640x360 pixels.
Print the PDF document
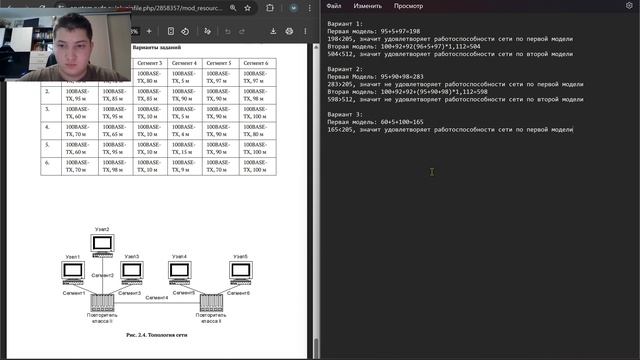coord(289,31)
